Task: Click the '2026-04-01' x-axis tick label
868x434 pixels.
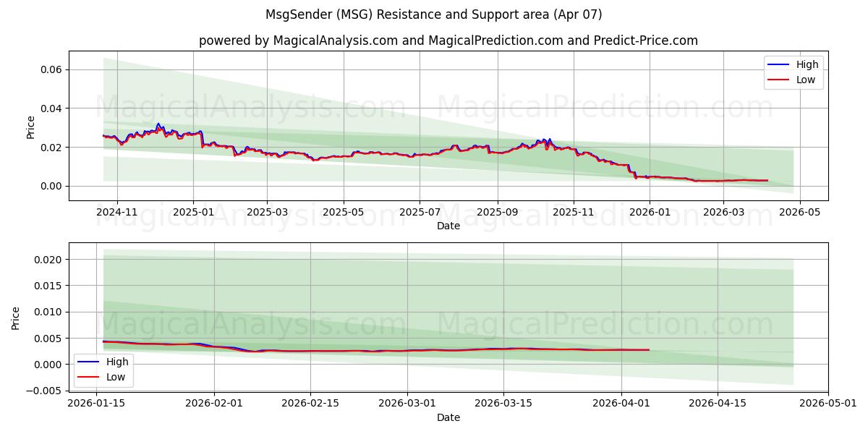Action: 621,404
